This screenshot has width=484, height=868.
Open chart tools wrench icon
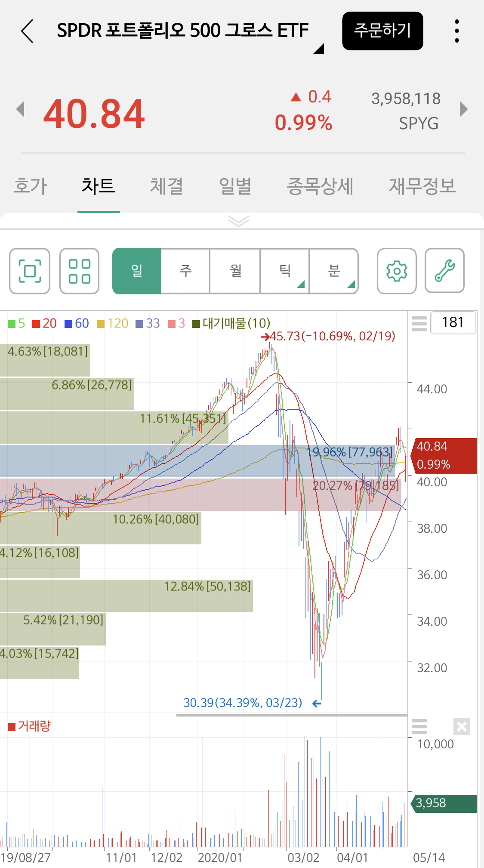pos(444,271)
